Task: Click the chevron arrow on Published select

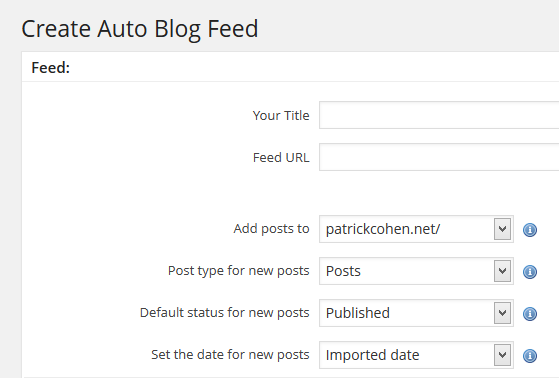Action: [x=502, y=313]
